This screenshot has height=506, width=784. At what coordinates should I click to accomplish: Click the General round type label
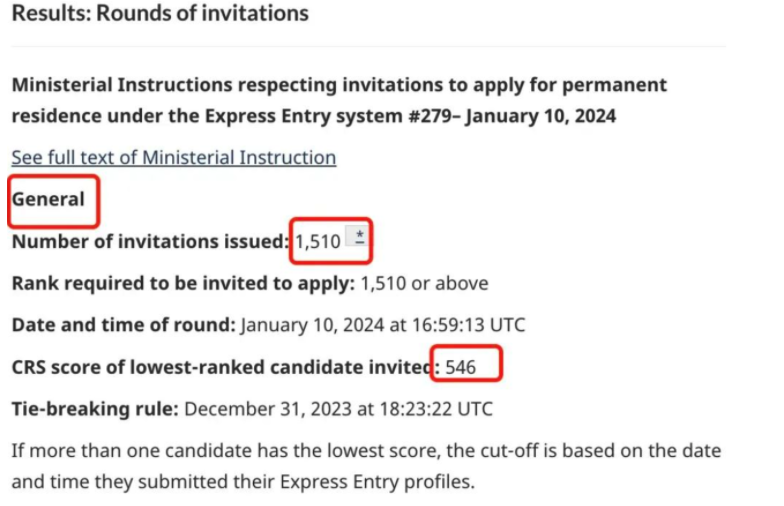point(48,199)
